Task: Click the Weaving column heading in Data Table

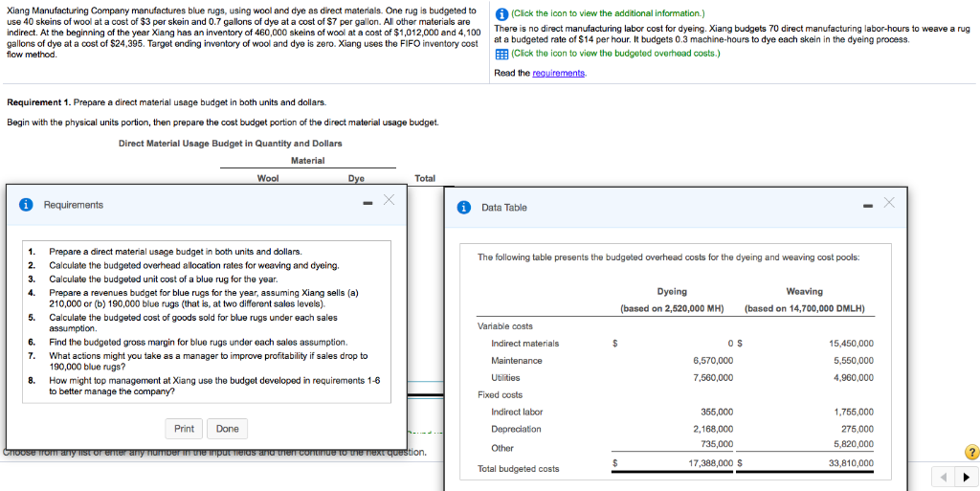Action: [805, 292]
